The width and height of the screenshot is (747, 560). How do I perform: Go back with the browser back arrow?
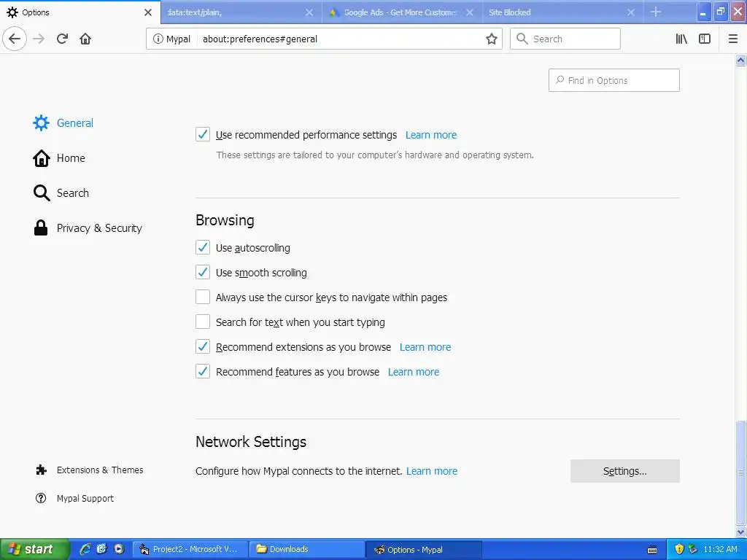15,39
